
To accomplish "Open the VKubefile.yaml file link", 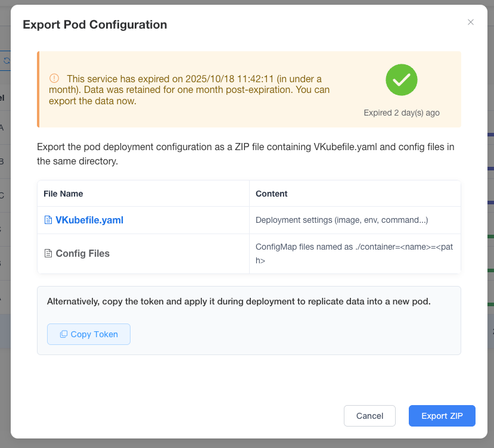I will pyautogui.click(x=89, y=220).
